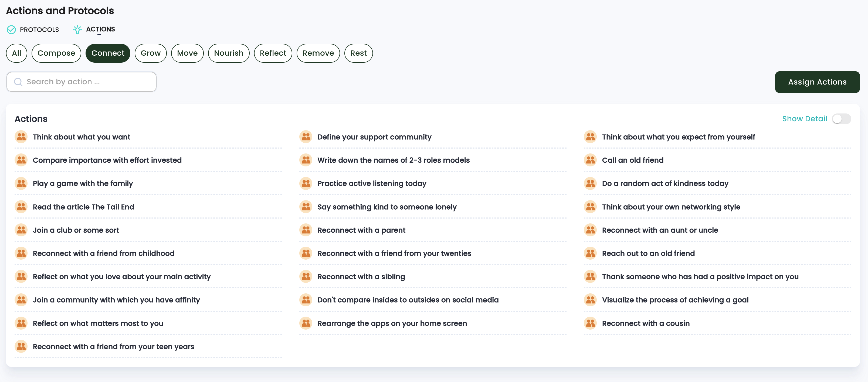
Task: Filter actions by the Rest category
Action: [358, 53]
